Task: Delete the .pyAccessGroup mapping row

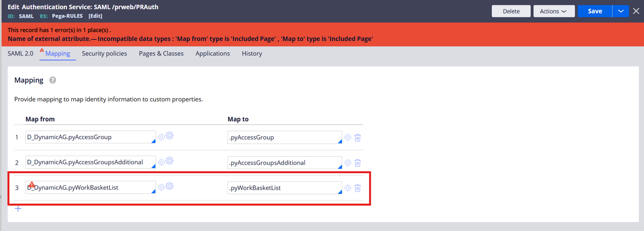Action: [358, 138]
